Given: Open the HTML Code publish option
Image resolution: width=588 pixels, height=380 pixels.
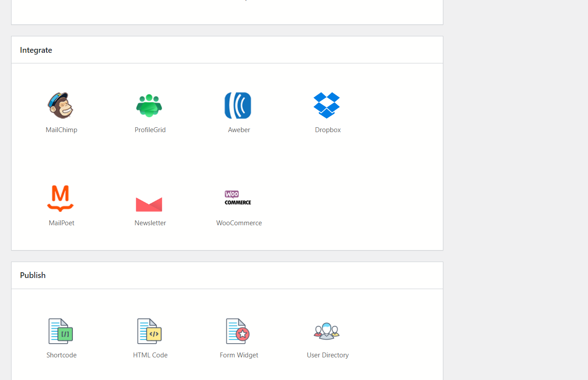Looking at the screenshot, I should tap(150, 331).
